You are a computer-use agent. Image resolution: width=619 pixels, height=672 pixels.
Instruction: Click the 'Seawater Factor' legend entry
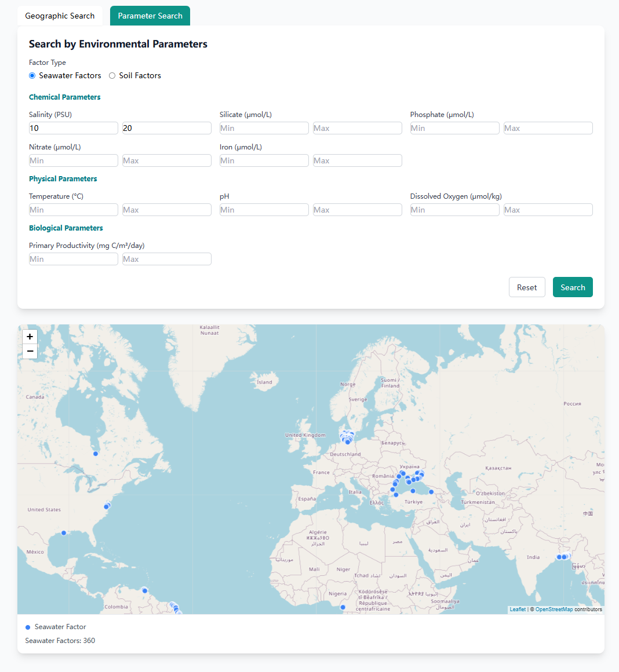pos(56,627)
